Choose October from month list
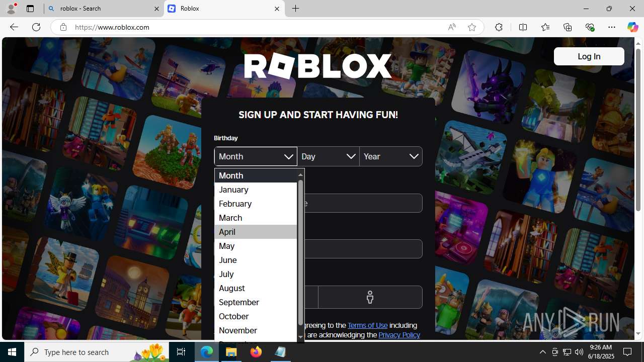 [256, 316]
